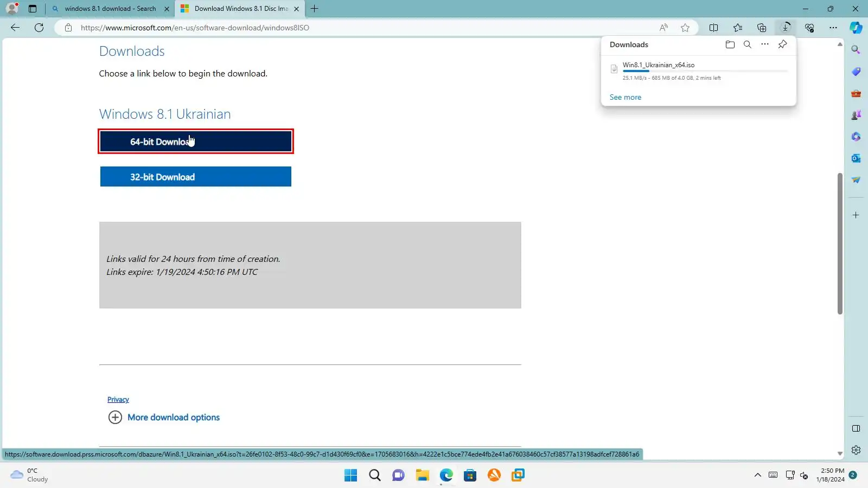
Task: Open sidebar Tools briefcase icon
Action: pos(856,93)
